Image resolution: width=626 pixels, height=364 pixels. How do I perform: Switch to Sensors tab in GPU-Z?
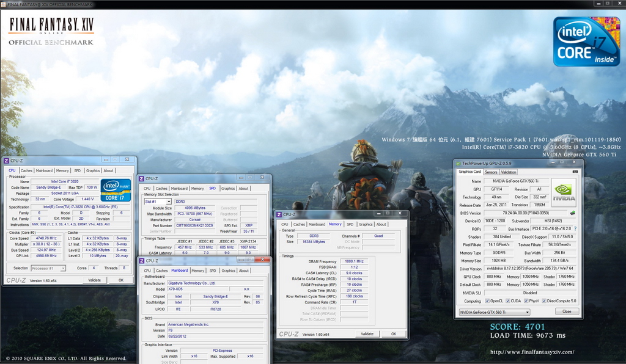(x=491, y=172)
